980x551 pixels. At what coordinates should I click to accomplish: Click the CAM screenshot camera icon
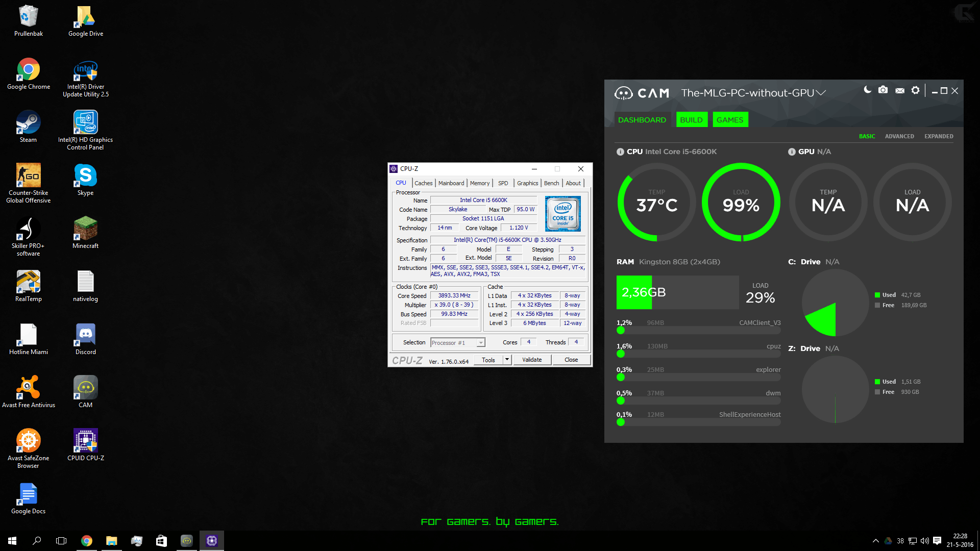point(883,90)
